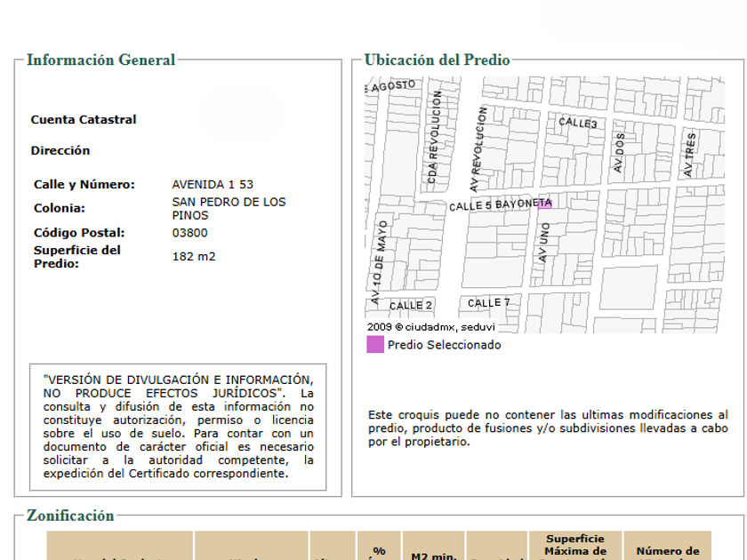747x560 pixels.
Task: Click the Zonificación section heading
Action: pyautogui.click(x=70, y=516)
